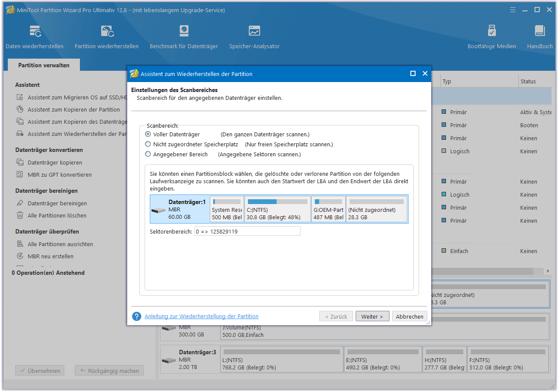Click Assistent zum Kopieren der Partition icon
Image resolution: width=558 pixels, height=392 pixels.
20,110
